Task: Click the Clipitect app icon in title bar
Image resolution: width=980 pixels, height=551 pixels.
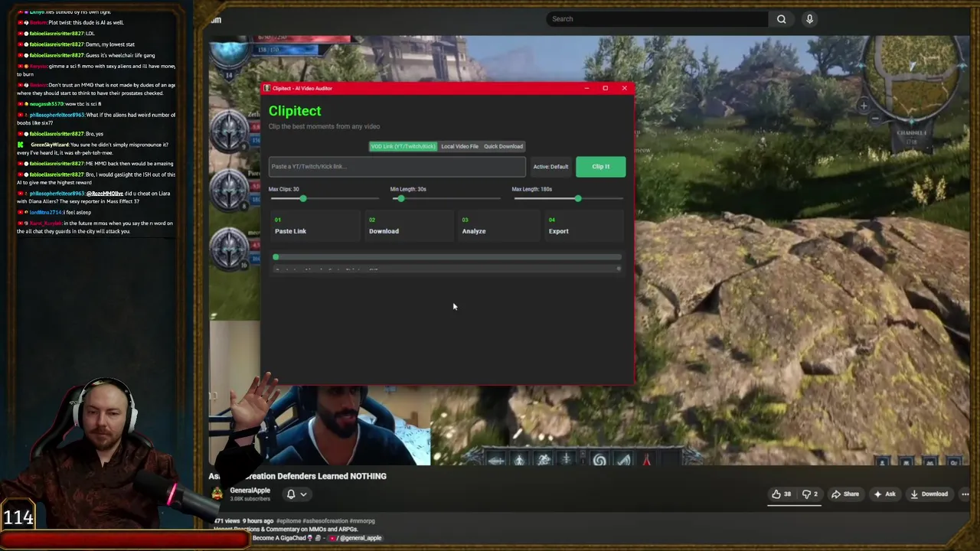Action: pyautogui.click(x=268, y=88)
